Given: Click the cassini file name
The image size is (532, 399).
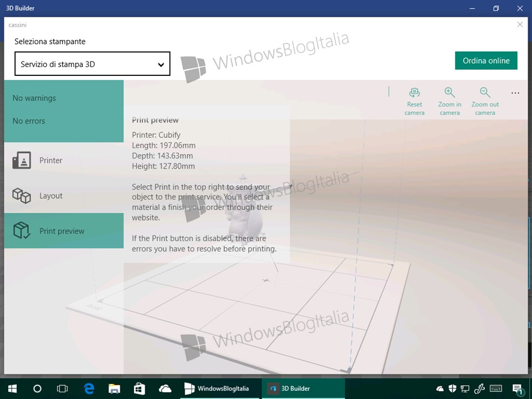Looking at the screenshot, I should [x=17, y=25].
